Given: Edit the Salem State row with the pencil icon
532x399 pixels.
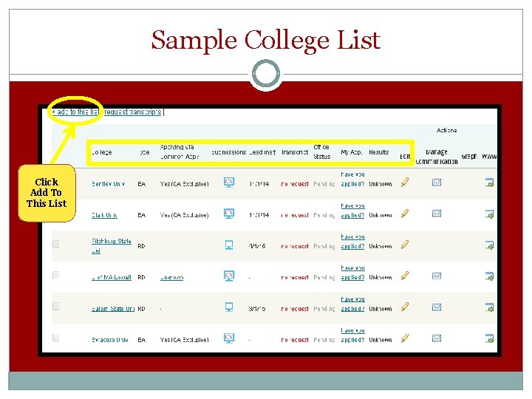Looking at the screenshot, I should (x=405, y=307).
